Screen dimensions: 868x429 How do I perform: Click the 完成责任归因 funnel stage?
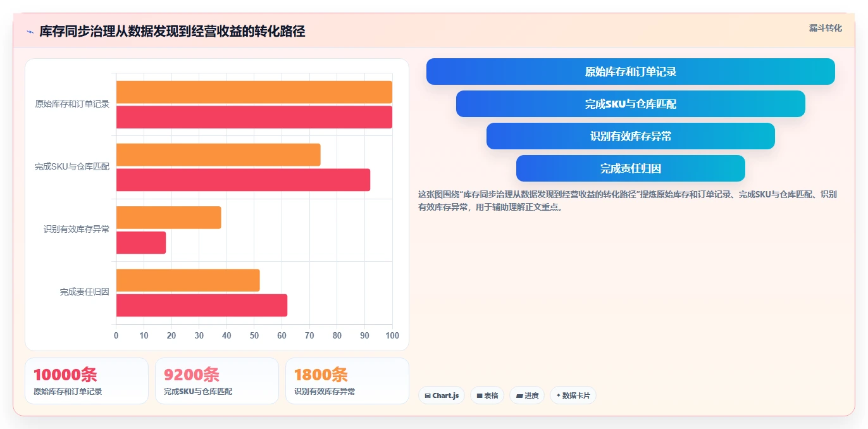tap(631, 168)
